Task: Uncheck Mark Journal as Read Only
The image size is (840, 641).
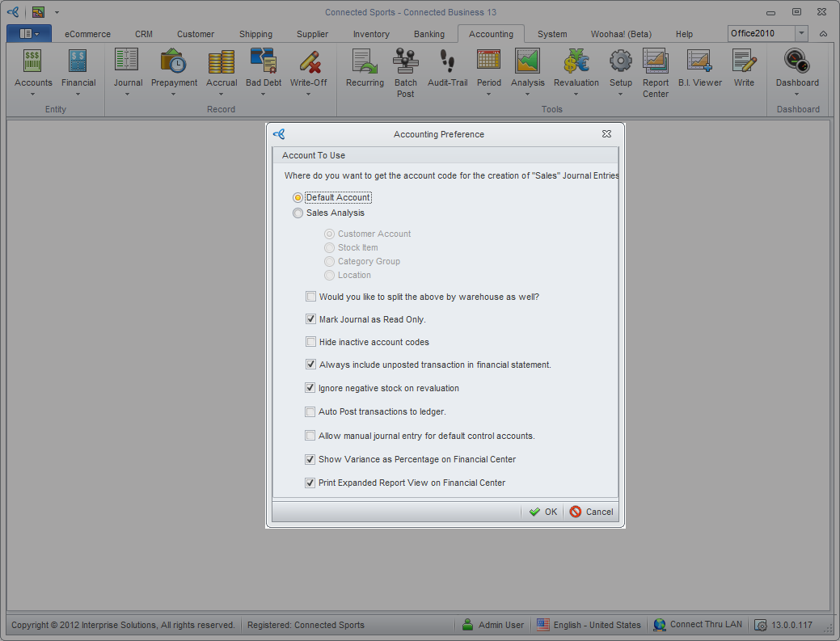Action: pos(311,319)
